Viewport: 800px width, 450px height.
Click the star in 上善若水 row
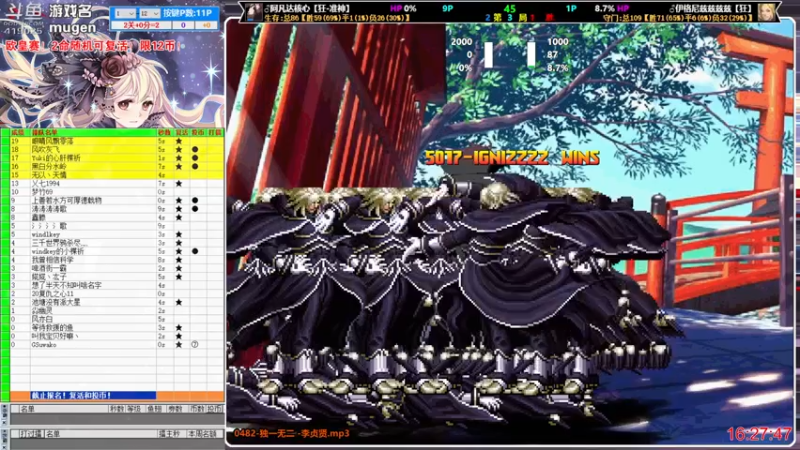(x=179, y=201)
